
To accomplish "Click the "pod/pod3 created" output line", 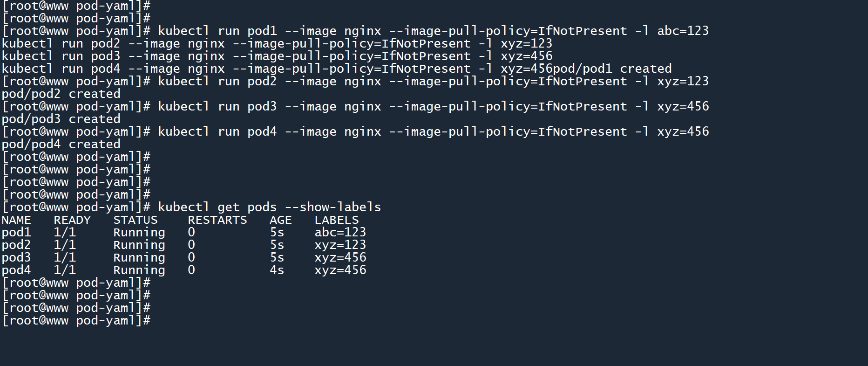I will pos(61,119).
